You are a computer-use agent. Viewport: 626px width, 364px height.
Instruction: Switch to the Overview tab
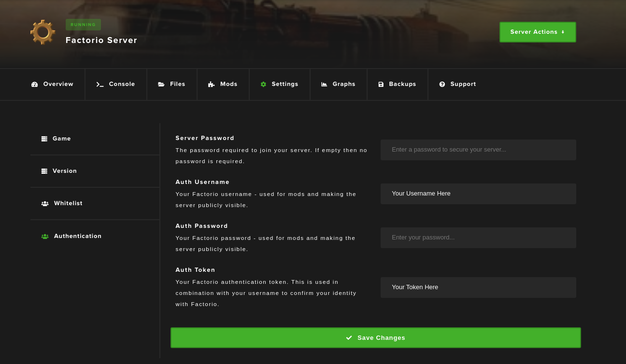52,84
